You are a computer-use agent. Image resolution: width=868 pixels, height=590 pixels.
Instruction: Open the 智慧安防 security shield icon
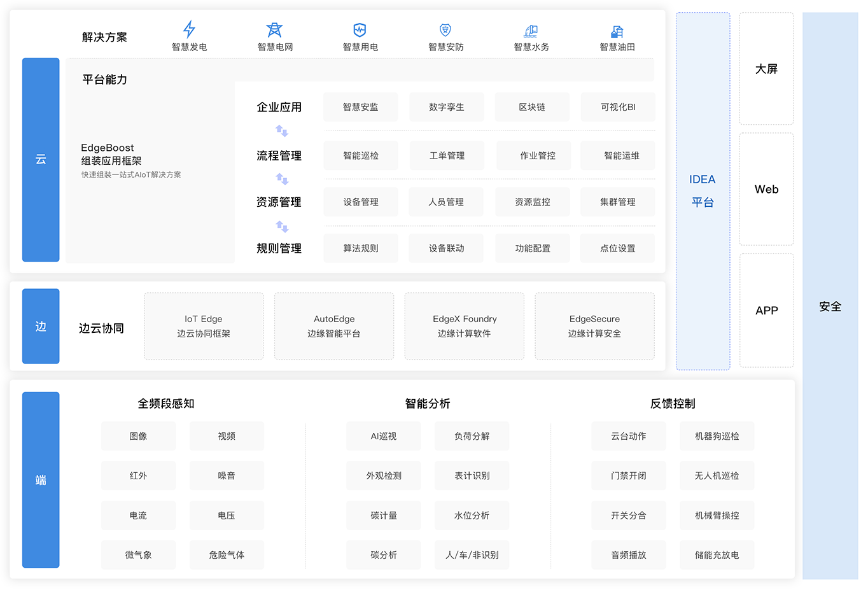(445, 29)
